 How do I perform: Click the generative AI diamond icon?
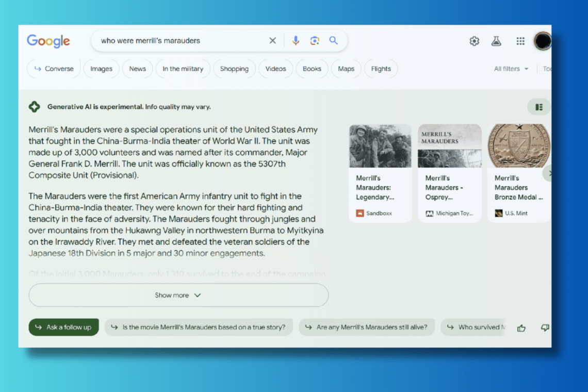pyautogui.click(x=35, y=107)
